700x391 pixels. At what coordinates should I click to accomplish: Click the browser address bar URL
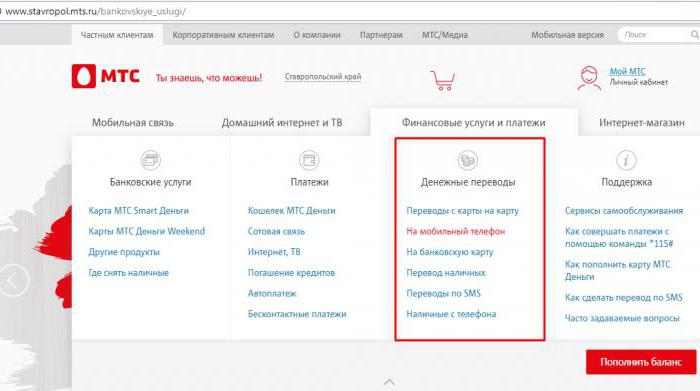(95, 12)
